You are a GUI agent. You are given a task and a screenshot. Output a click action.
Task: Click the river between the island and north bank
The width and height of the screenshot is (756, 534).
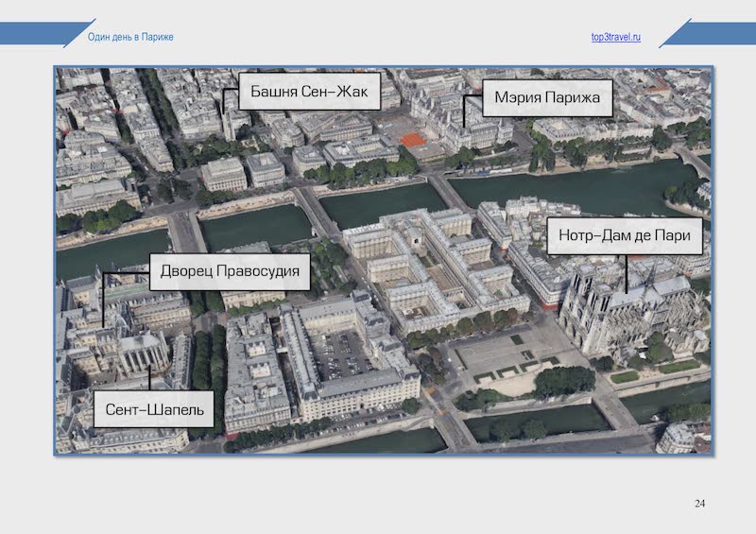click(378, 203)
